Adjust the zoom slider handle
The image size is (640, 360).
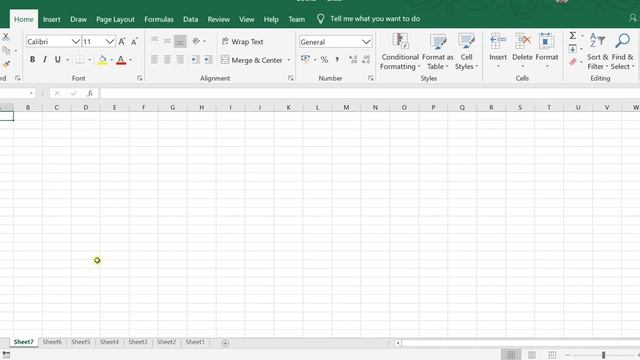coord(603,355)
